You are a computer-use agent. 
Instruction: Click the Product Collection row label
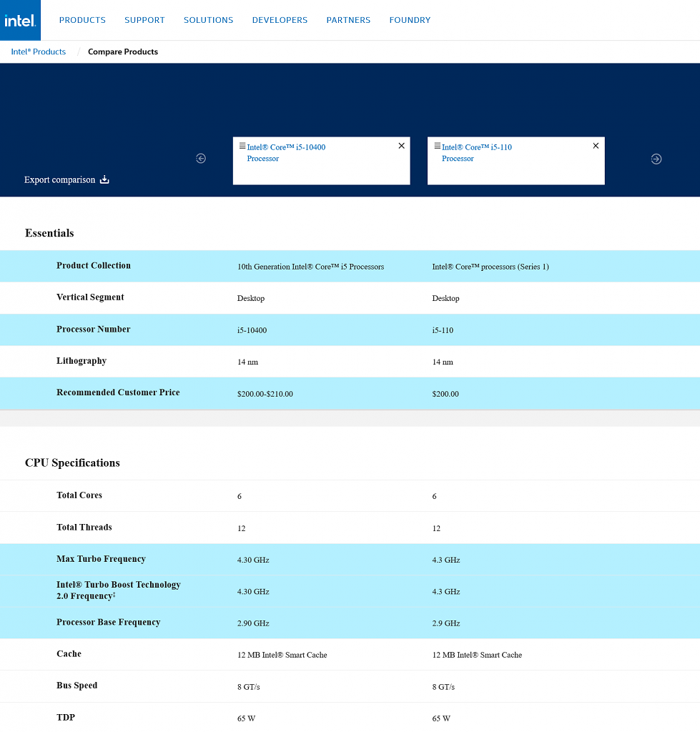pyautogui.click(x=94, y=266)
